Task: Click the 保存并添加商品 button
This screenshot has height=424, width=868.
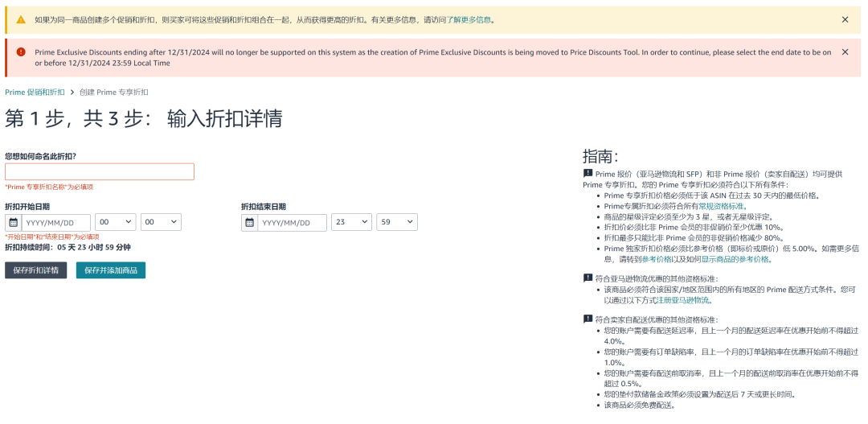Action: pos(111,270)
